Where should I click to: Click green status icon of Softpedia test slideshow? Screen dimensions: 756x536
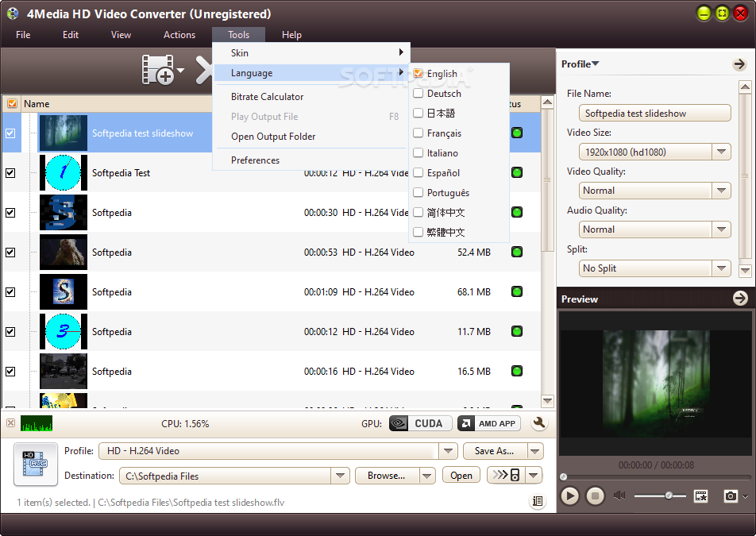[x=517, y=133]
